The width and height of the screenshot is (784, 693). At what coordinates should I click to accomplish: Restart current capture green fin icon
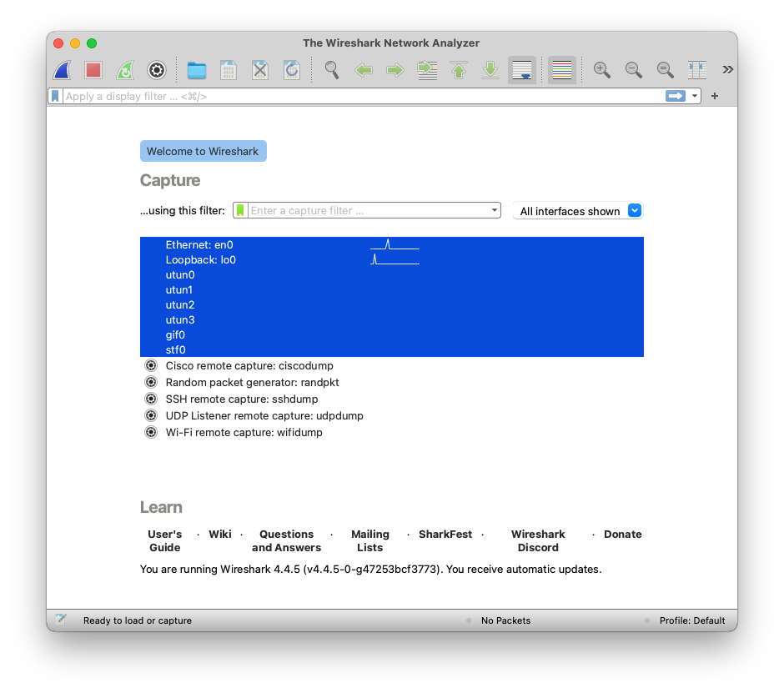125,70
